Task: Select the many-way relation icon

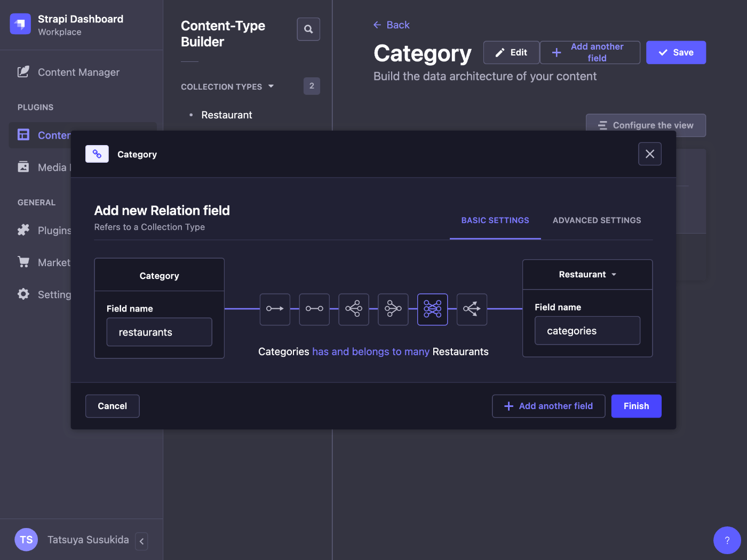Action: pos(472,309)
